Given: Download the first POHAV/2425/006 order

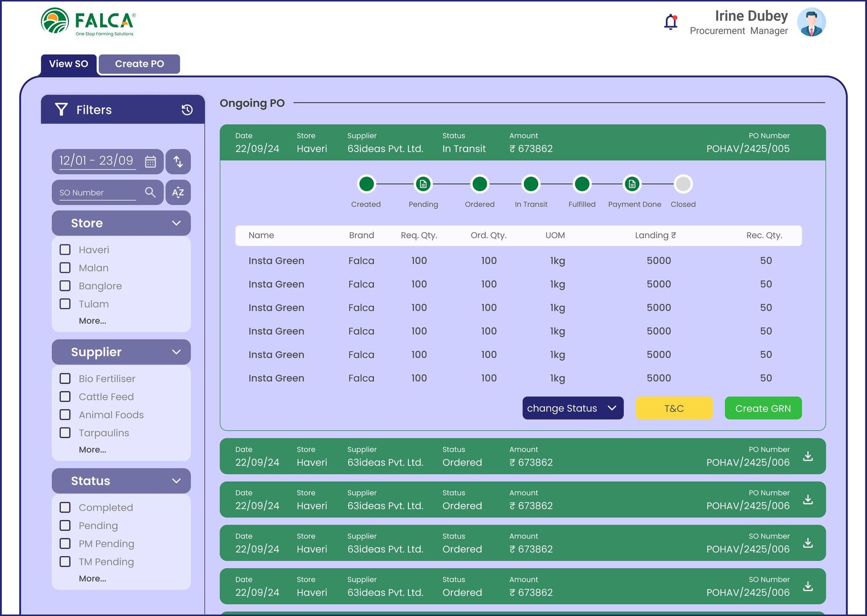Looking at the screenshot, I should pos(808,456).
